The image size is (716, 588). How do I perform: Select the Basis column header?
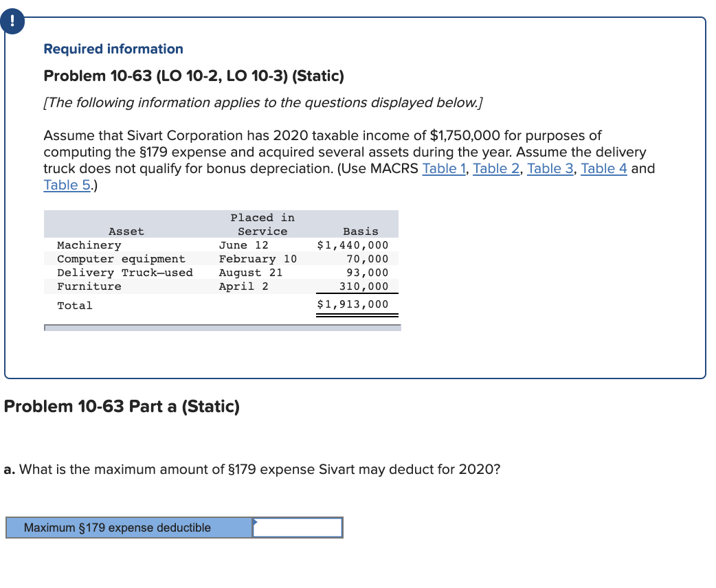(360, 231)
